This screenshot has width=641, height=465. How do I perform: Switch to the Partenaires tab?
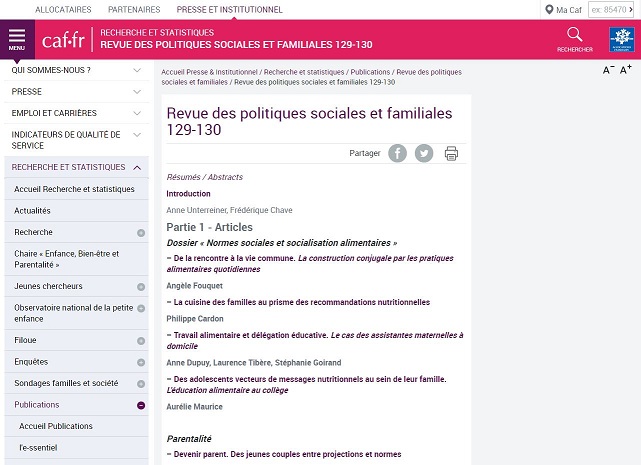click(x=133, y=9)
